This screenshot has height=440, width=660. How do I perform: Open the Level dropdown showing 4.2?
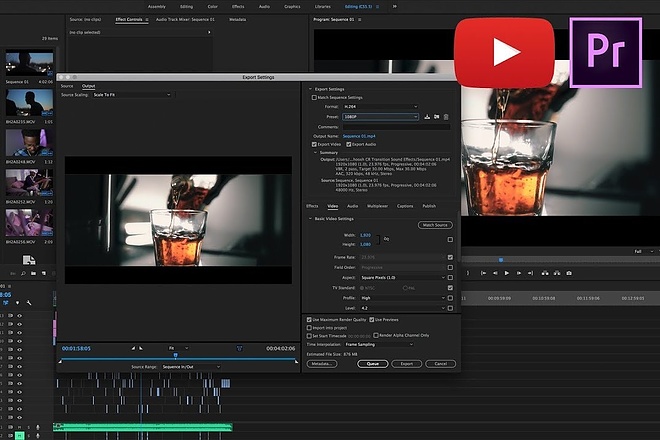tap(403, 308)
